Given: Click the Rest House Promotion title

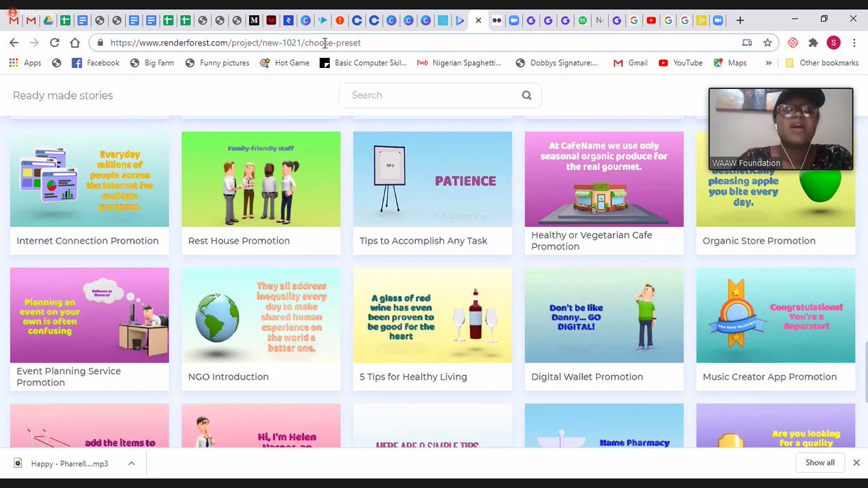Looking at the screenshot, I should [239, 241].
